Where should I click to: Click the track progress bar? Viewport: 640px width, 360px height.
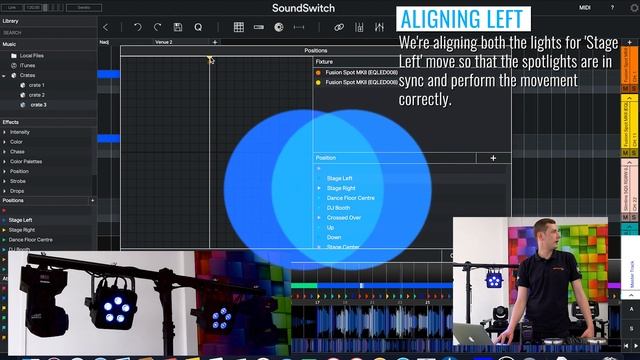[371, 285]
